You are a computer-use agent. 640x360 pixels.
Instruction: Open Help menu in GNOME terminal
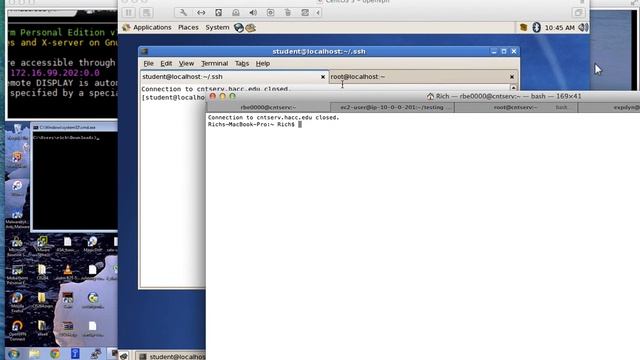pyautogui.click(x=262, y=63)
